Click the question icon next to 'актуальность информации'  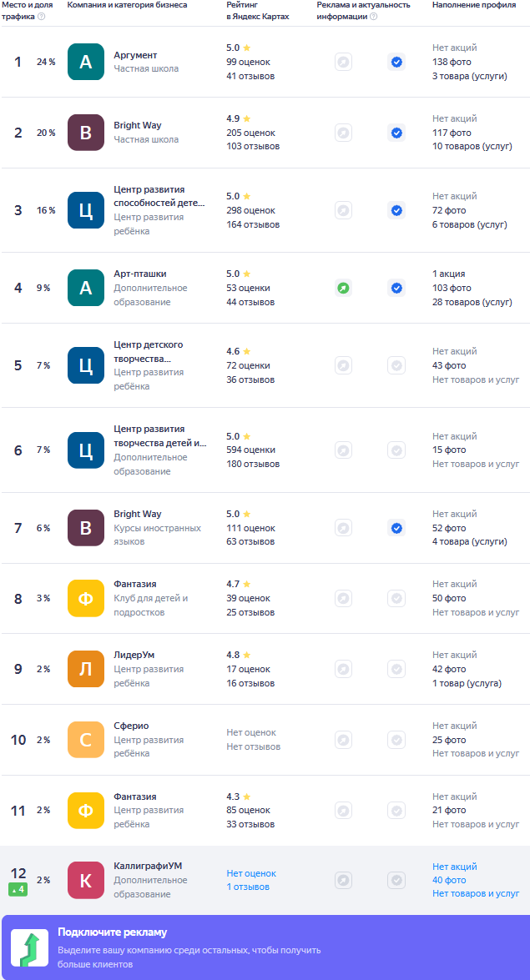point(374,16)
